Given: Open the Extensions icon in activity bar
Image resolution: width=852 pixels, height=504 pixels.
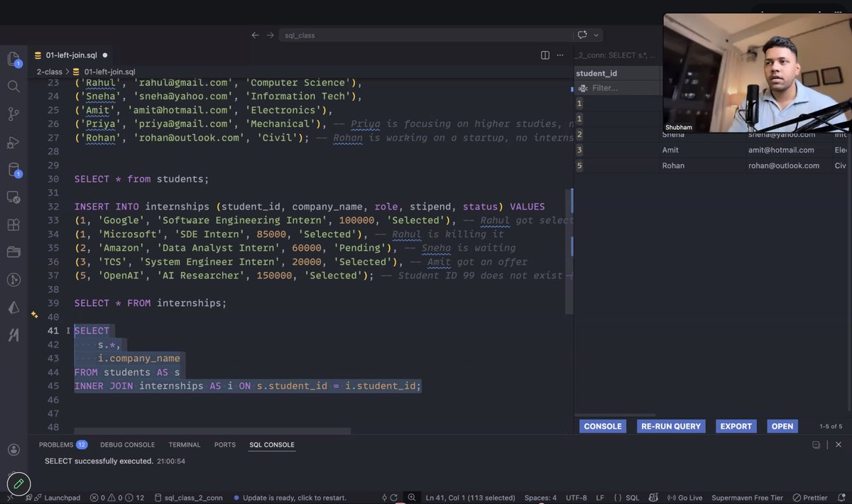Looking at the screenshot, I should coord(13,224).
